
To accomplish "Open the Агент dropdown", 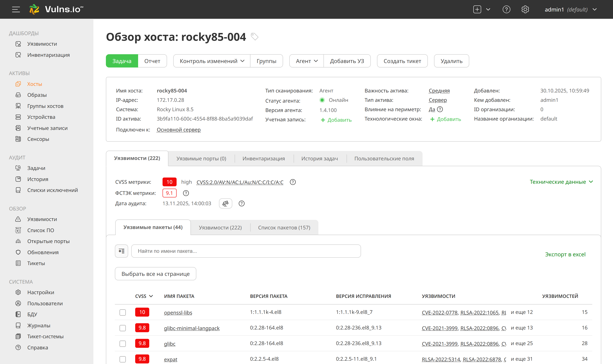I will tap(306, 61).
